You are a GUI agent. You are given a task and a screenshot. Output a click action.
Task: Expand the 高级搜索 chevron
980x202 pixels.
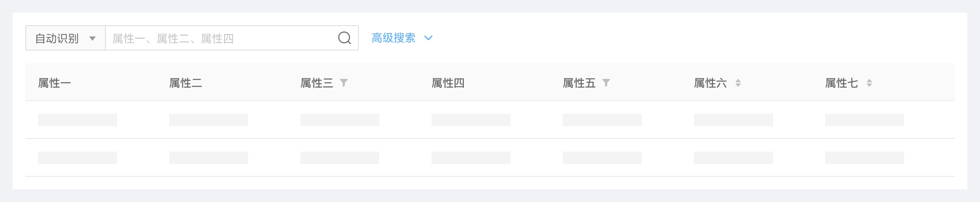coord(428,38)
